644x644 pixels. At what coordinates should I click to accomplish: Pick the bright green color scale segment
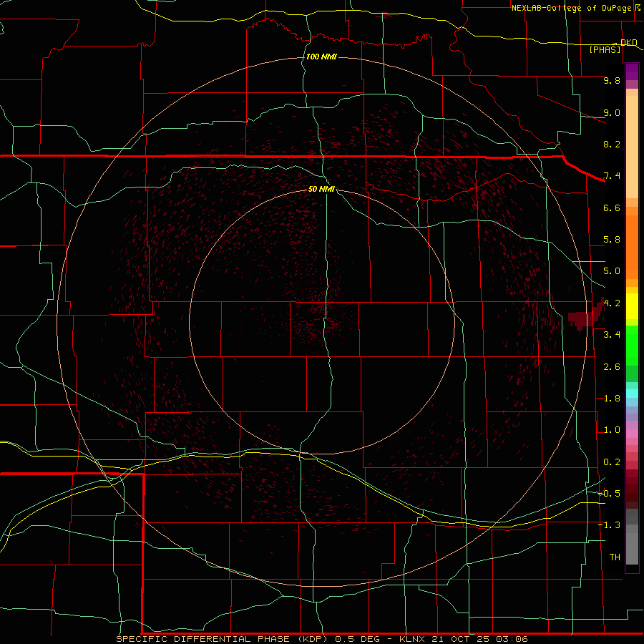click(632, 345)
